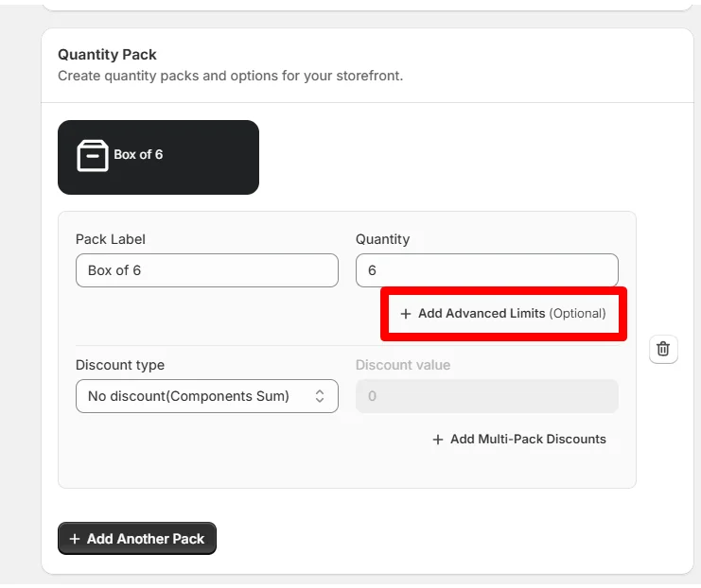Focus the Quantity input field
The height and width of the screenshot is (588, 701).
click(x=487, y=270)
